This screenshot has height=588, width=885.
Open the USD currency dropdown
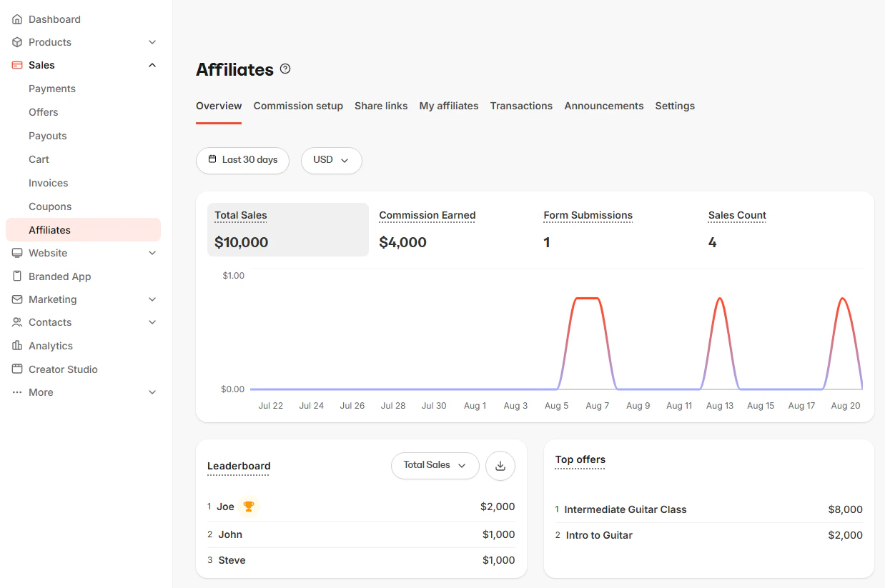pos(331,161)
